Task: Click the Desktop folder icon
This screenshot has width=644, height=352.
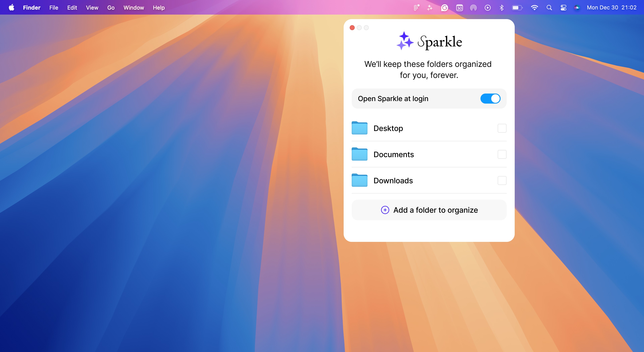Action: pyautogui.click(x=360, y=128)
